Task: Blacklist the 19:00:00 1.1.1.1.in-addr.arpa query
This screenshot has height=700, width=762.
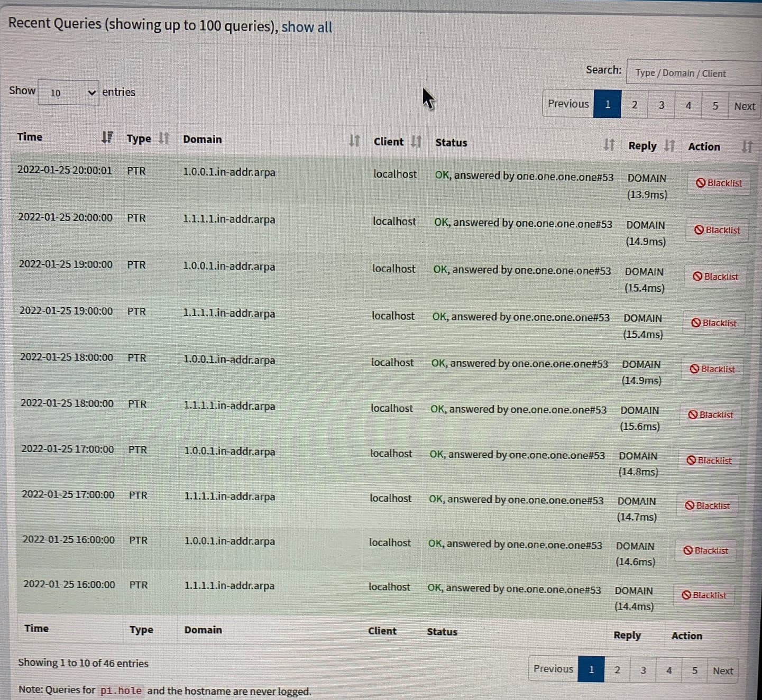Action: tap(714, 323)
